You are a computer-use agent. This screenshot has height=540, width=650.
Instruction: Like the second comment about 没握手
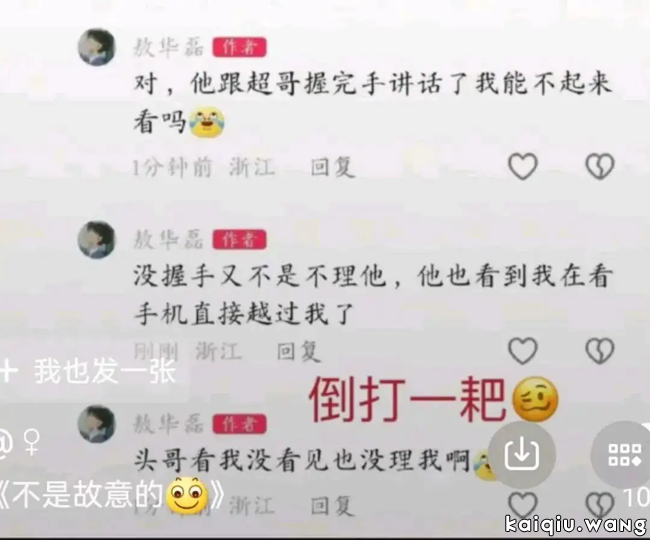(x=523, y=351)
